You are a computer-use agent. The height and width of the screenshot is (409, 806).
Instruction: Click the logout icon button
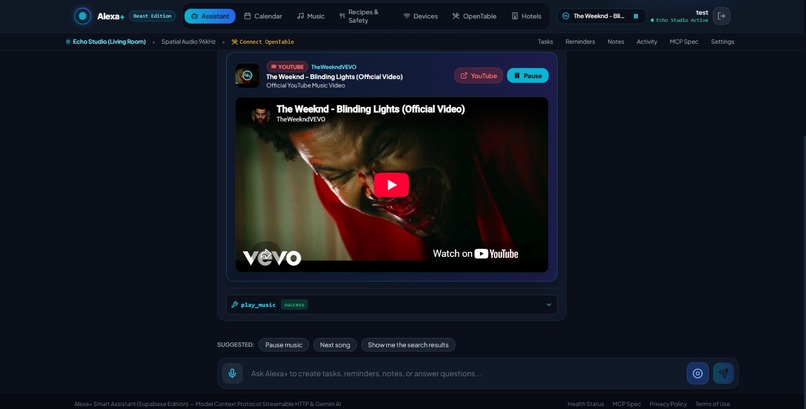pyautogui.click(x=721, y=16)
